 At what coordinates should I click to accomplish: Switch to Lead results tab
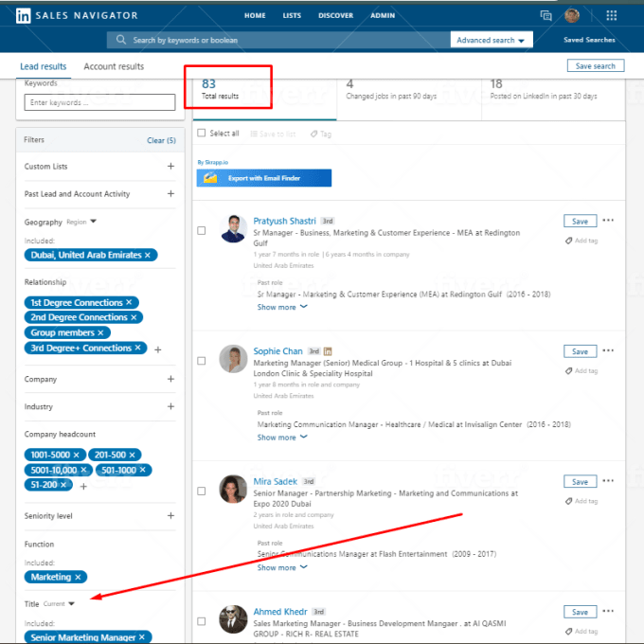point(44,66)
